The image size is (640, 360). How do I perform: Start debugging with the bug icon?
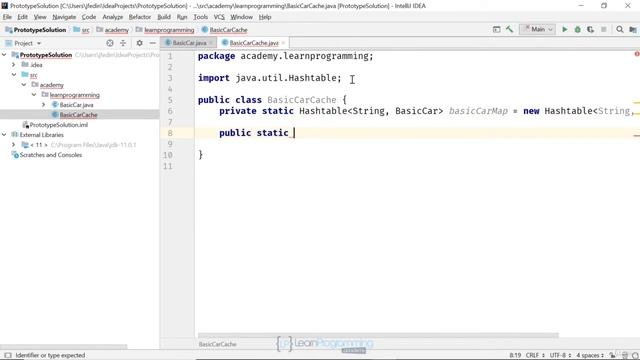(x=578, y=29)
